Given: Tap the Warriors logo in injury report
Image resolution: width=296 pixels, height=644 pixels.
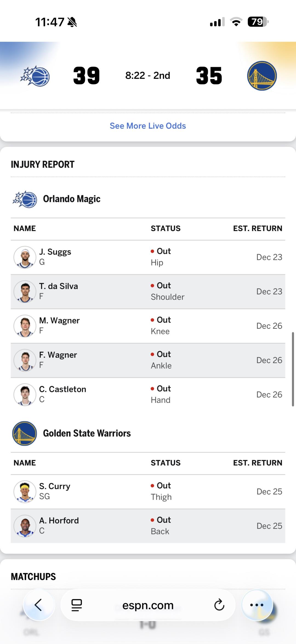Looking at the screenshot, I should [x=25, y=434].
